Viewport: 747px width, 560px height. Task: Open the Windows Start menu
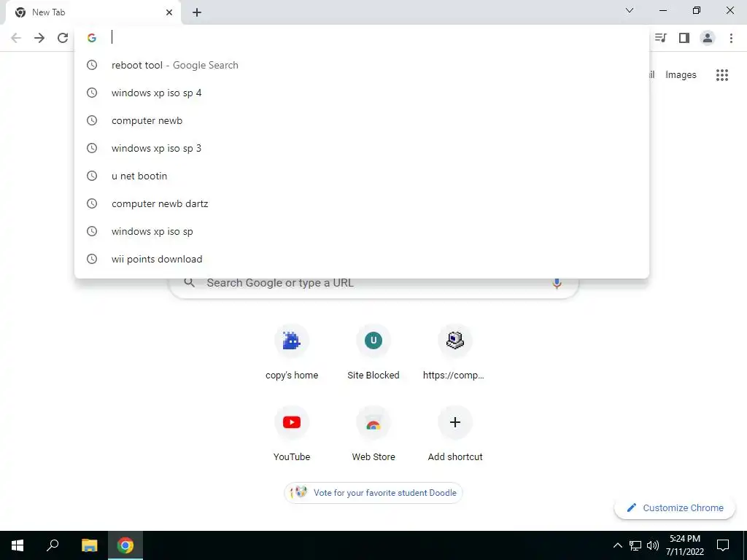point(18,545)
